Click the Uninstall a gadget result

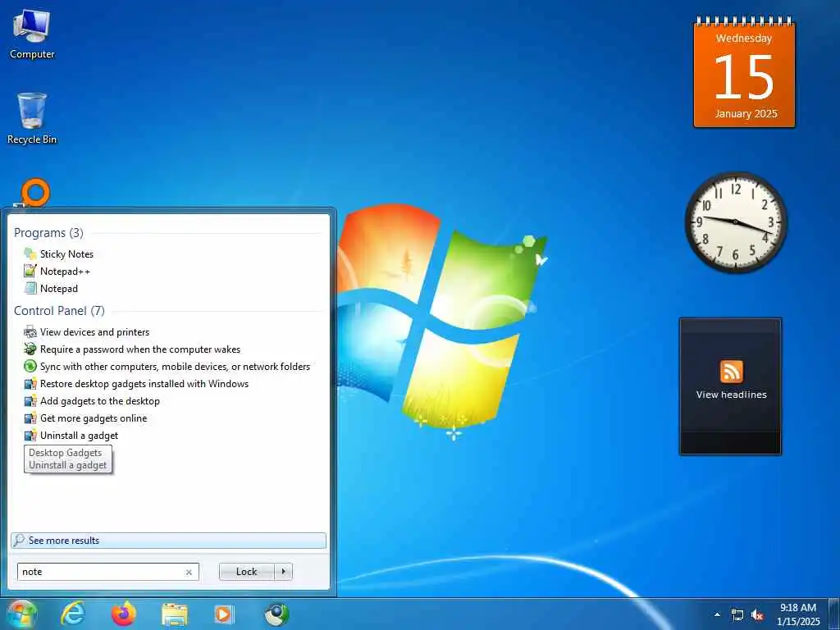(79, 435)
